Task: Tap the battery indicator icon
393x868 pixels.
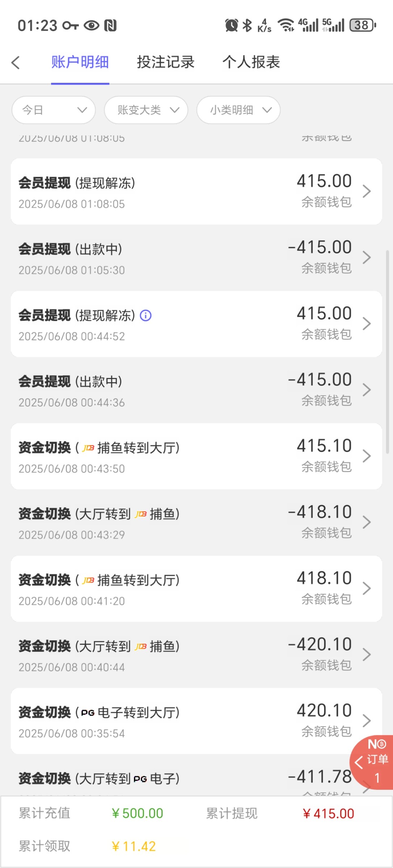Action: [363, 25]
